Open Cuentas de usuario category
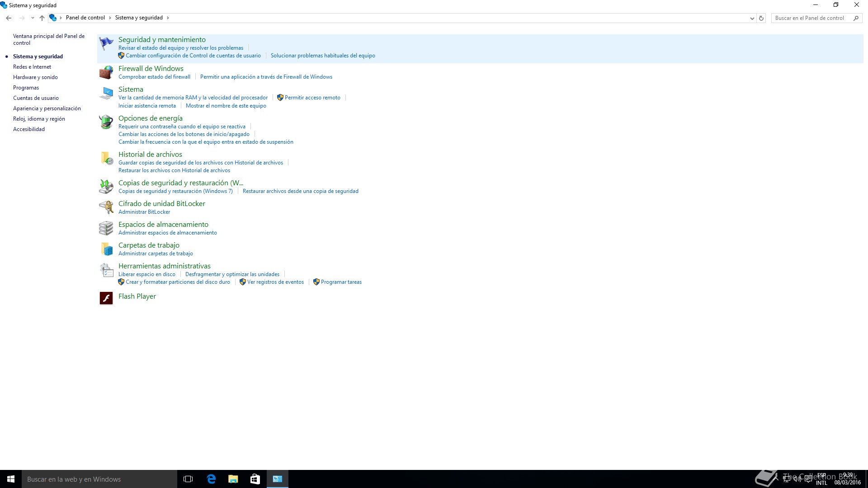 click(x=36, y=98)
